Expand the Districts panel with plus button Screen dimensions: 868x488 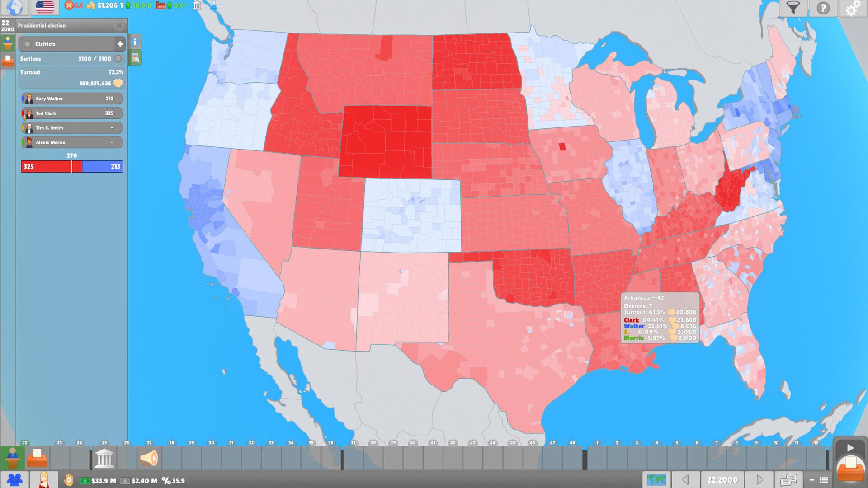[x=120, y=44]
